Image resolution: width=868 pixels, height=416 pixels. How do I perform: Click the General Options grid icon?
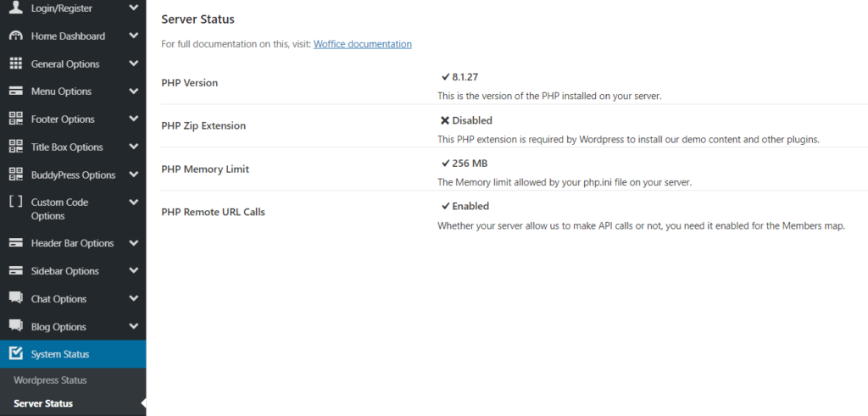coord(15,64)
